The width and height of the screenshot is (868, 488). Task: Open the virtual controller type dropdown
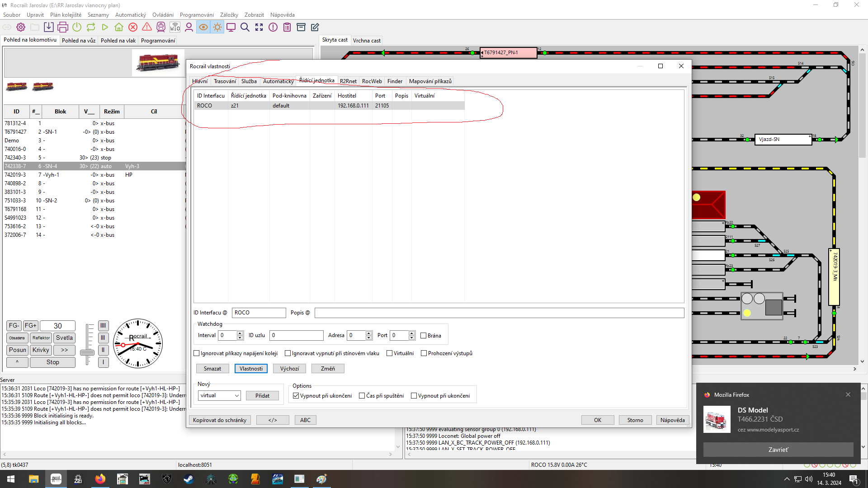tap(219, 396)
